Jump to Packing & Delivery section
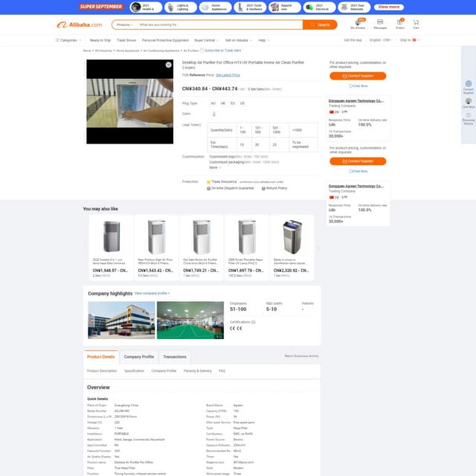 click(197, 370)
